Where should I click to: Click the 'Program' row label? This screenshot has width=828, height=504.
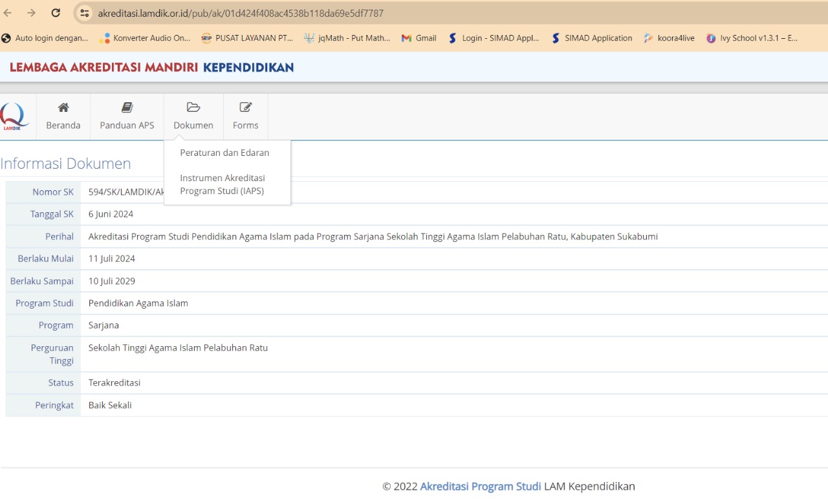[56, 325]
